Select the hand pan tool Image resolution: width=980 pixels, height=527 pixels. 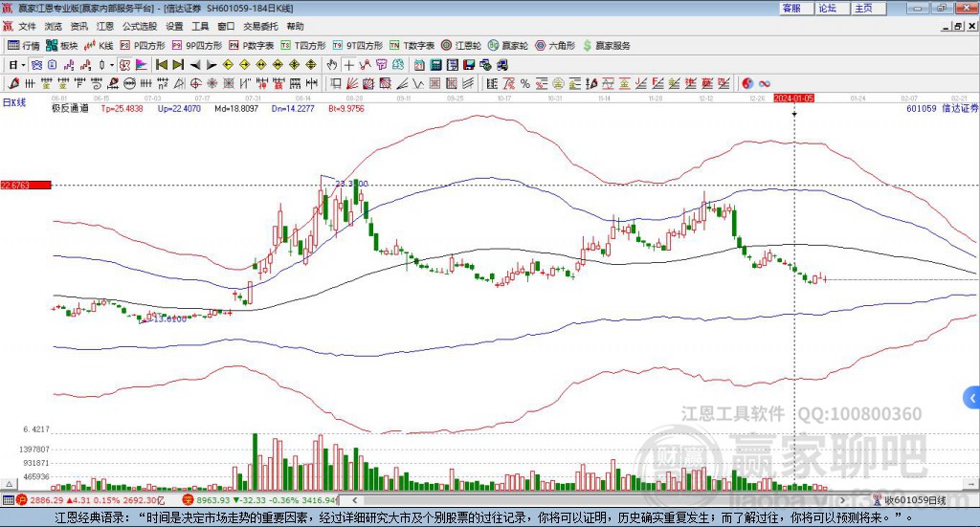tap(332, 65)
